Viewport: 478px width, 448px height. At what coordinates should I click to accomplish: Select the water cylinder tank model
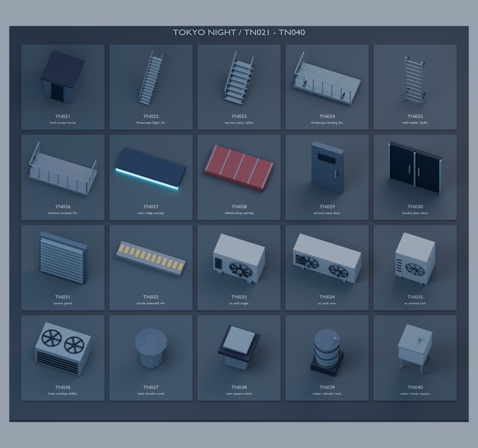327,352
